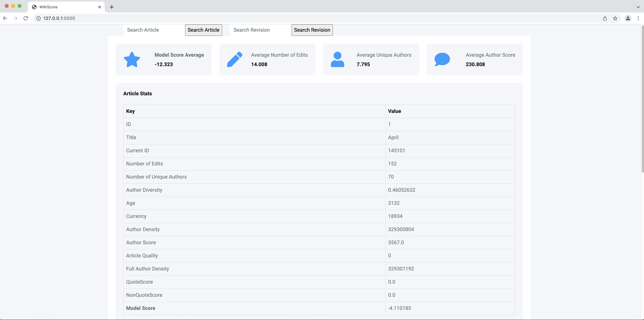
Task: Click the blue star Model Score icon
Action: [132, 60]
